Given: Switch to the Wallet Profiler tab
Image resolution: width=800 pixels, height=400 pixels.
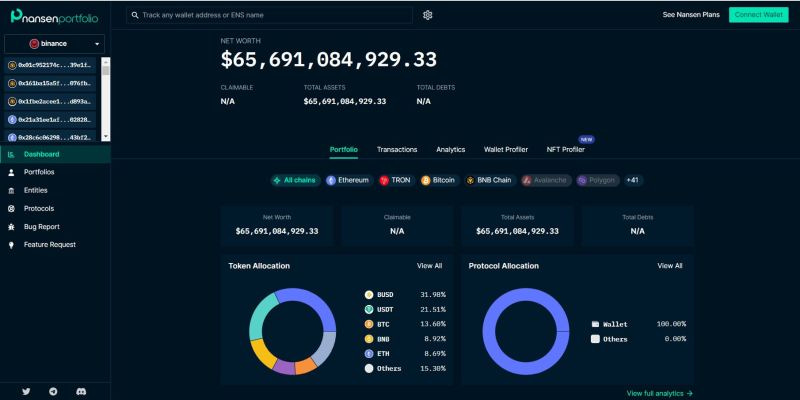Looking at the screenshot, I should coord(506,149).
